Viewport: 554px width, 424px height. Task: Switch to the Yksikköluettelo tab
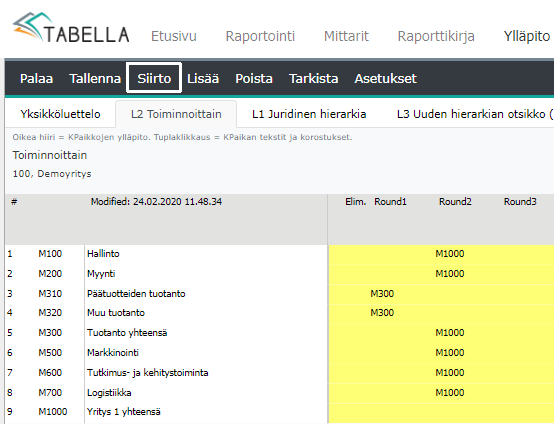point(60,114)
